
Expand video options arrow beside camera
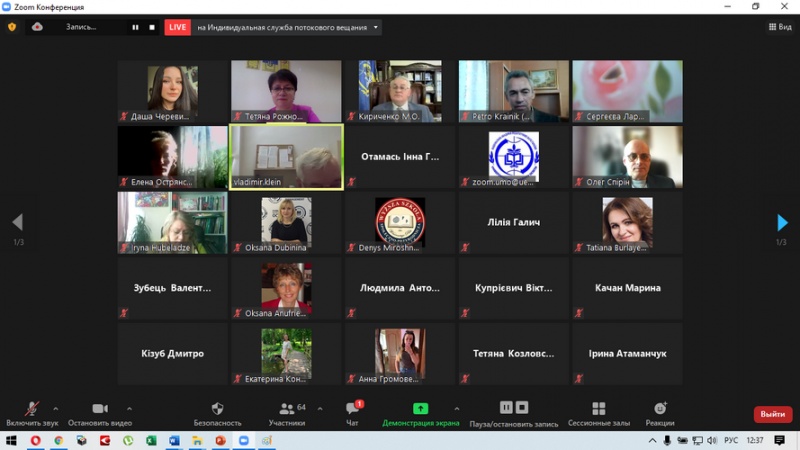coord(129,408)
